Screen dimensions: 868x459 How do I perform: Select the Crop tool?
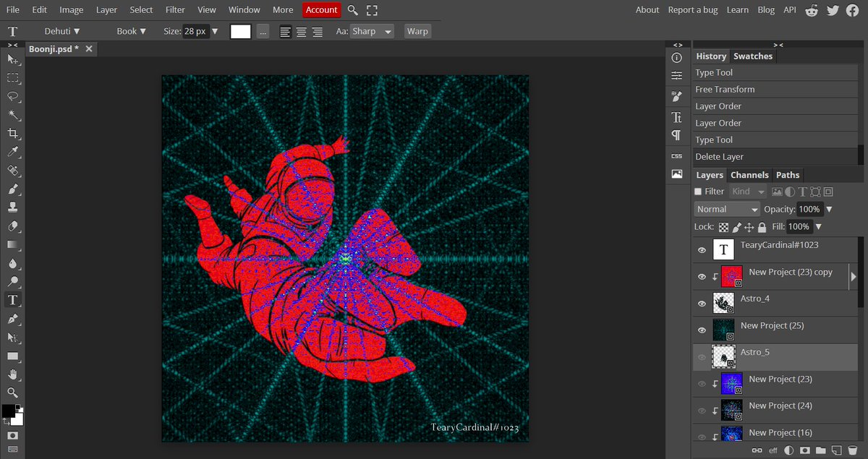click(x=13, y=134)
